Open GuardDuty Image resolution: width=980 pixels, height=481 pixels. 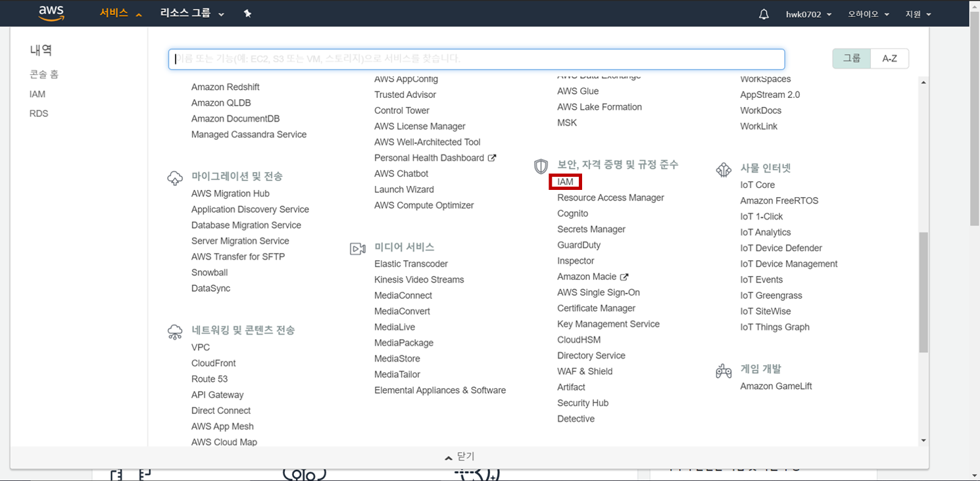click(x=579, y=245)
